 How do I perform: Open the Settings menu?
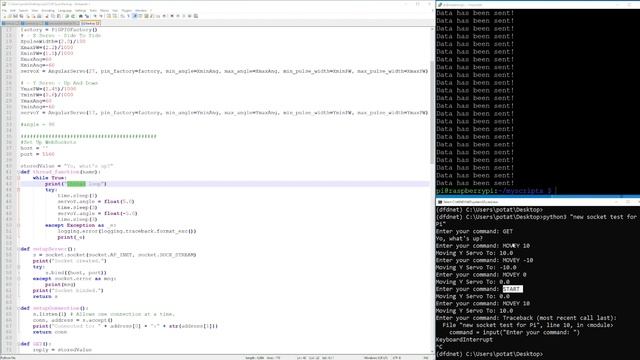tap(80, 11)
